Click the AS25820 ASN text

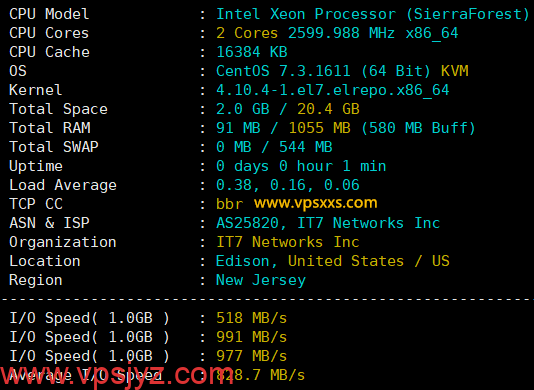(x=248, y=223)
